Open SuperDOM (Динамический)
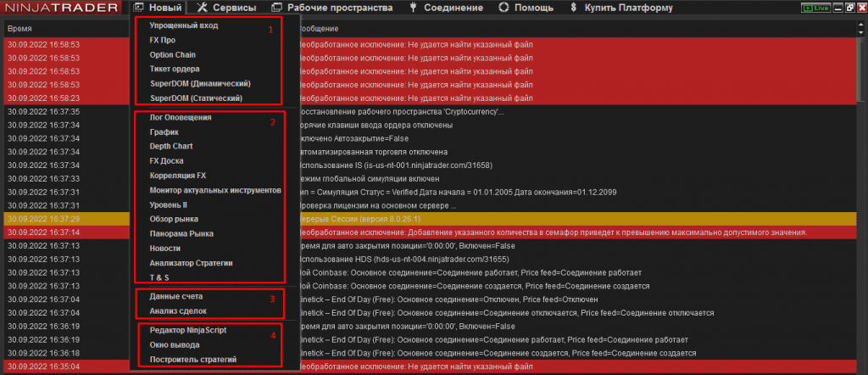The image size is (868, 375). coord(200,84)
